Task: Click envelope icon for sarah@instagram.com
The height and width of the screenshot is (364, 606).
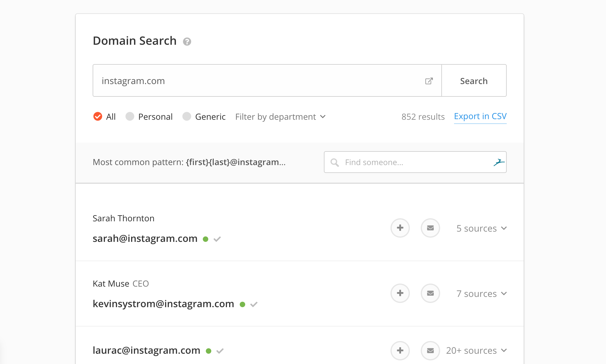Action: click(x=430, y=228)
